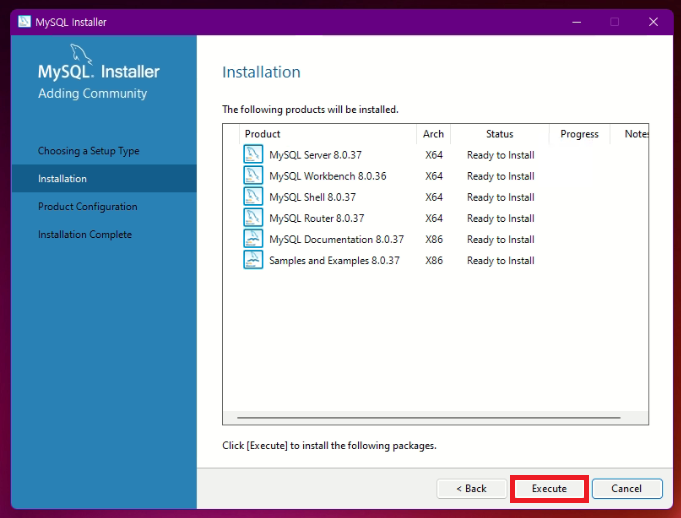Click the X64 cell for MySQL Workbench
Viewport: 681px width, 518px height.
(434, 176)
